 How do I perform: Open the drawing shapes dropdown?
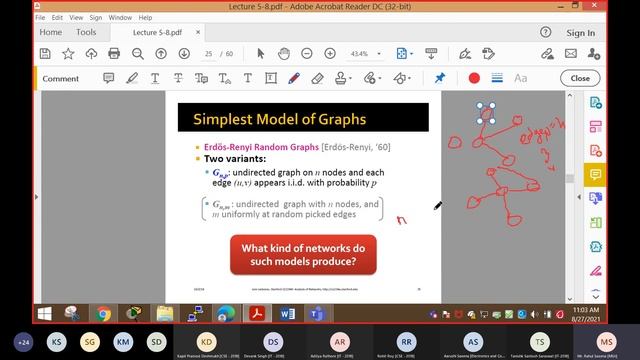coord(402,78)
